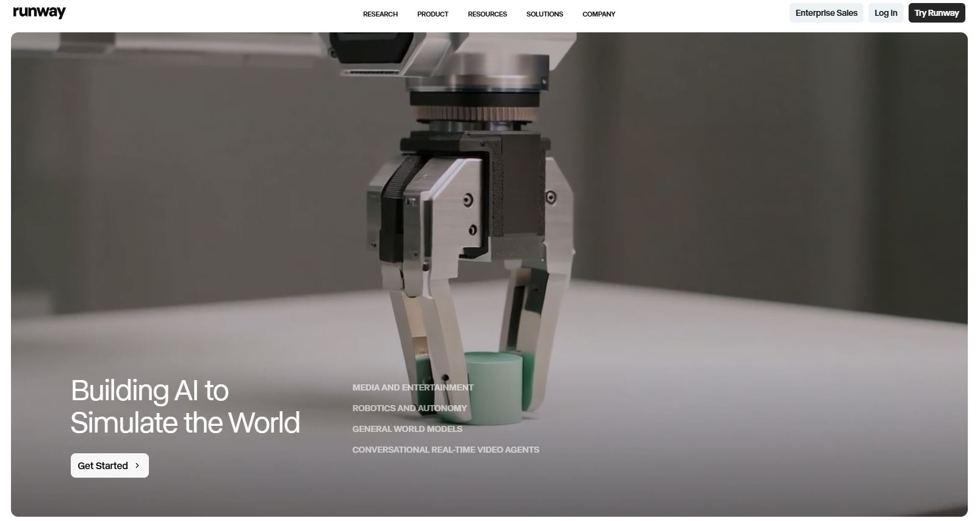Select Media and Entertainment category
This screenshot has width=980, height=521.
coord(413,387)
